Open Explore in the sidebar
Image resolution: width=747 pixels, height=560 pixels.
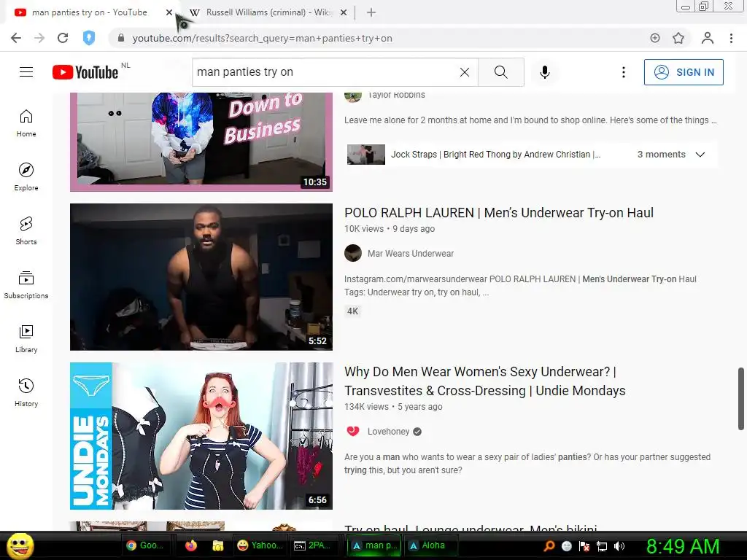click(26, 176)
